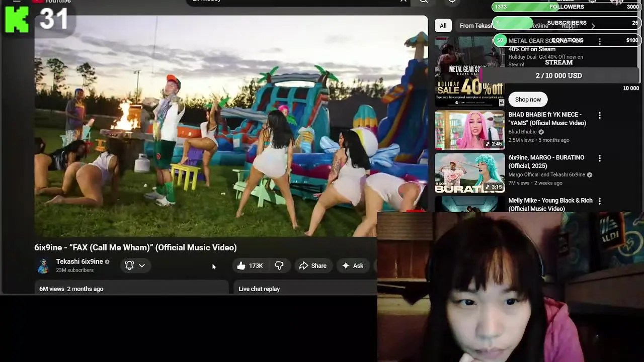Click the verified badge beside Tekashi 6ix9ine
The image size is (644, 362).
click(107, 262)
